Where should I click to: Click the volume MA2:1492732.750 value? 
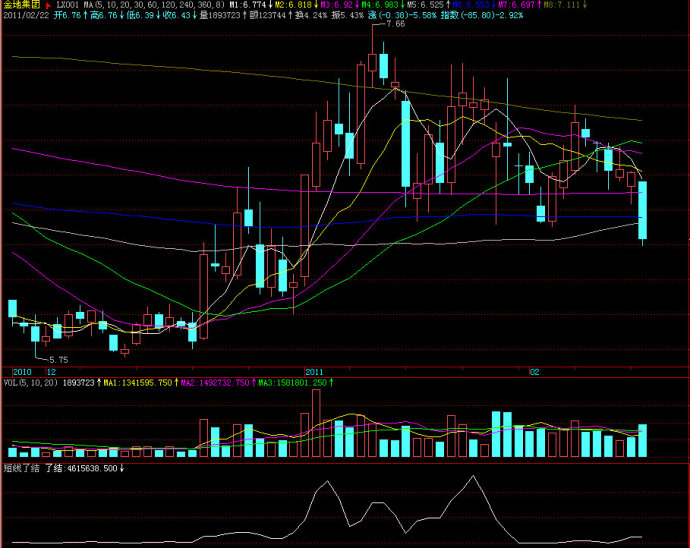point(215,383)
